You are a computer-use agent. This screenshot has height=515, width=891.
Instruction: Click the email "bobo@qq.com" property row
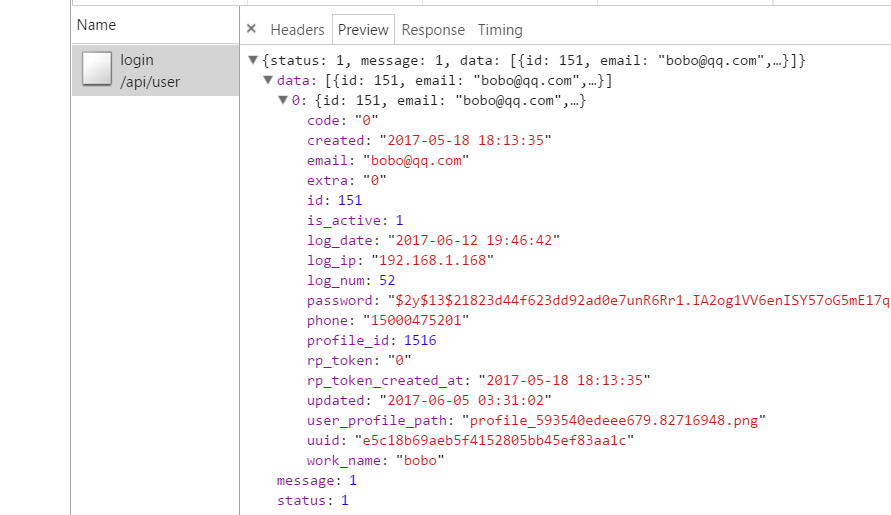point(388,160)
